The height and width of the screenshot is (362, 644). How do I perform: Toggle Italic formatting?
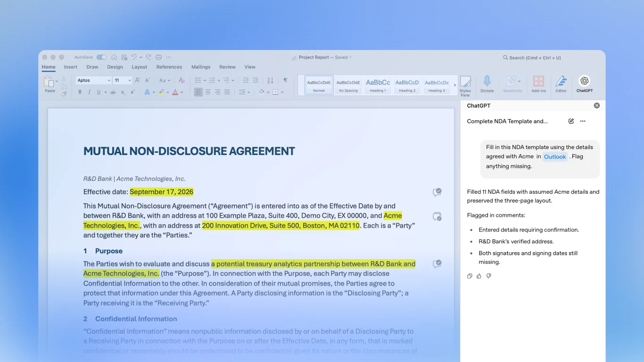[x=89, y=92]
